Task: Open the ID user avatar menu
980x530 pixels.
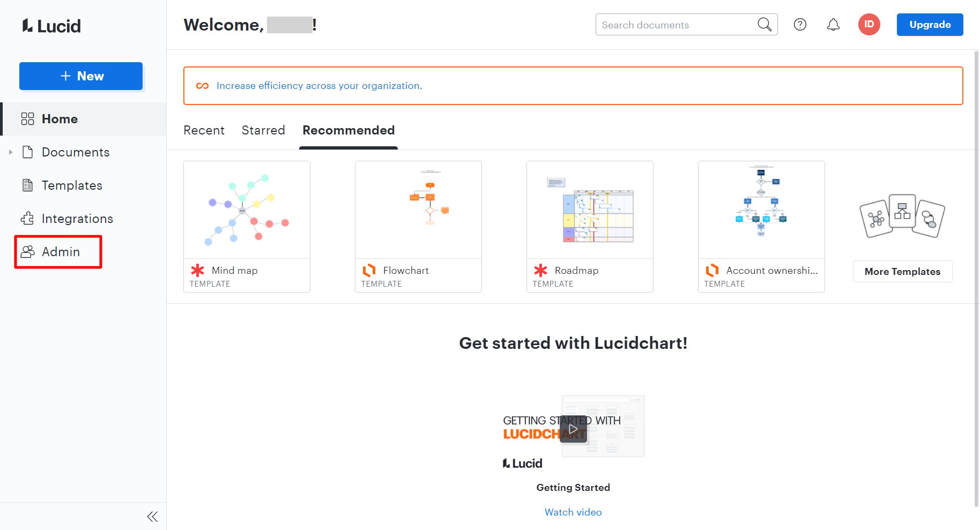Action: coord(869,25)
